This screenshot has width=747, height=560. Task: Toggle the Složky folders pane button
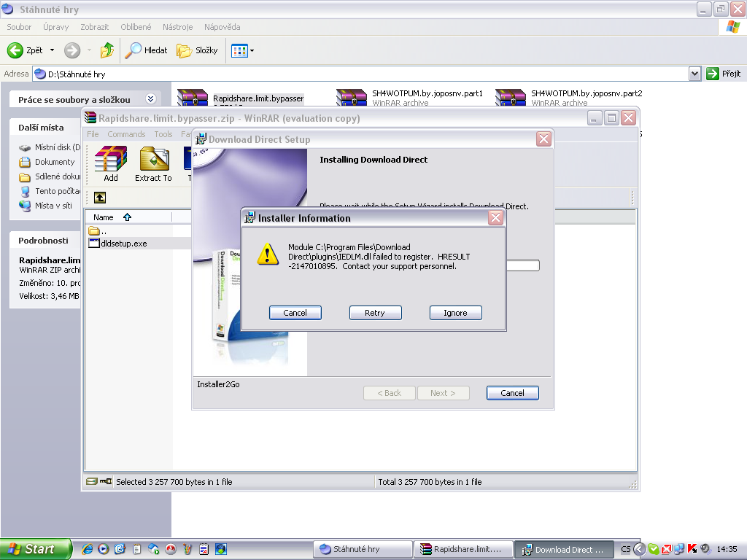point(197,50)
